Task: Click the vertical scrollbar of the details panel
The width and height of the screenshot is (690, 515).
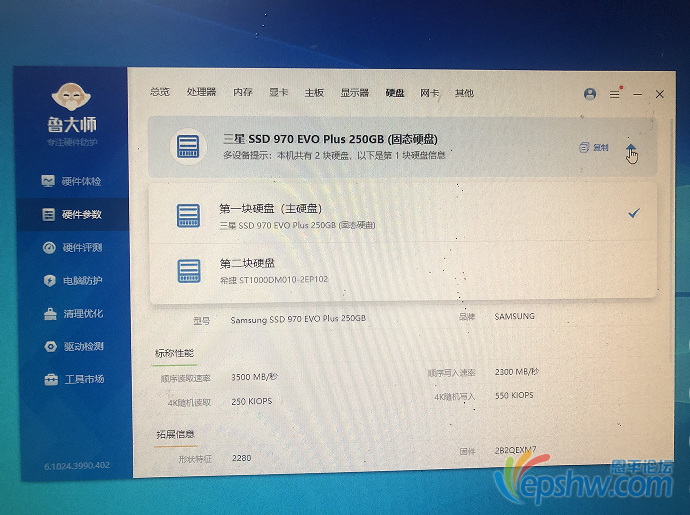Action: pos(672,242)
